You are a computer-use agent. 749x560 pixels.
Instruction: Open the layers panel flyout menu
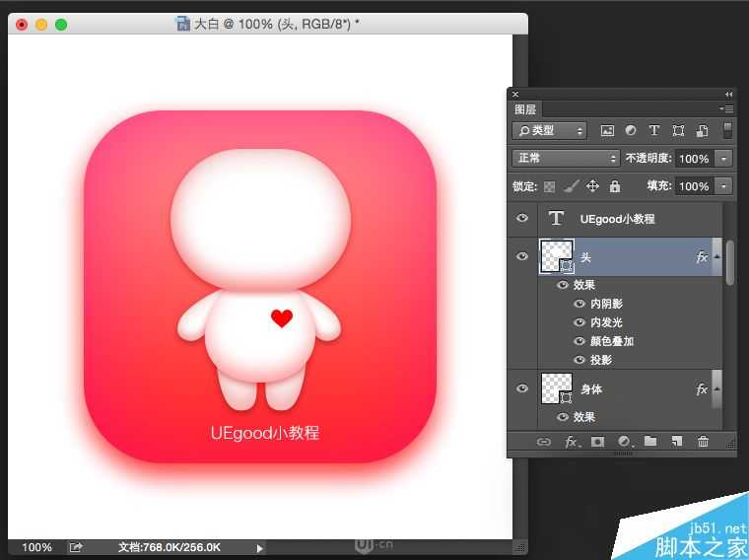tap(727, 108)
